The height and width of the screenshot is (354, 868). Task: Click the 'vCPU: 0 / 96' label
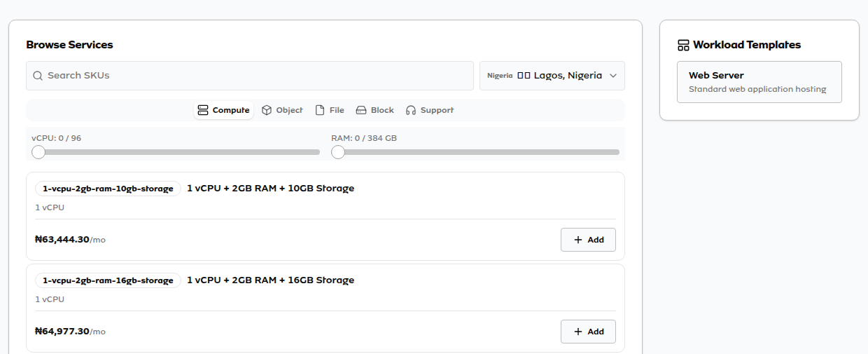click(x=56, y=138)
